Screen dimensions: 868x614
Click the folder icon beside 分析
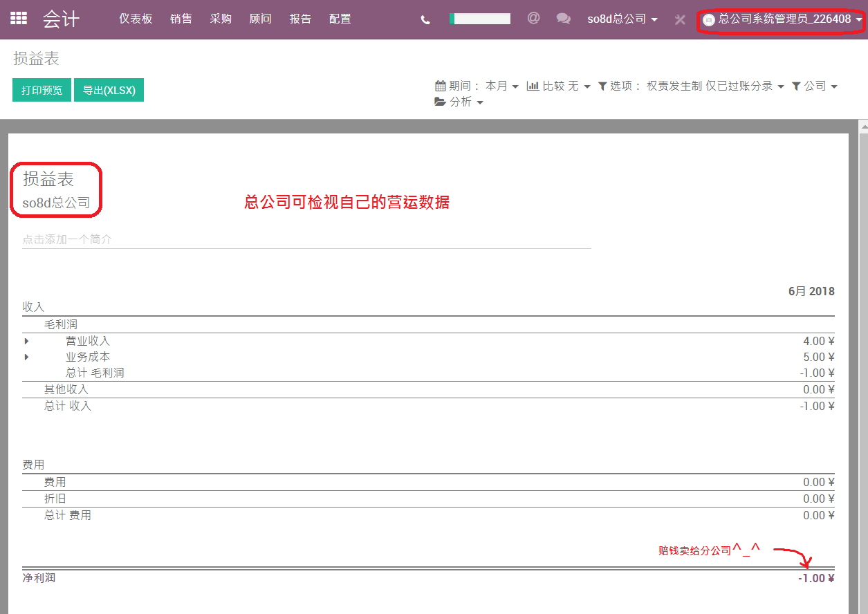tap(440, 102)
